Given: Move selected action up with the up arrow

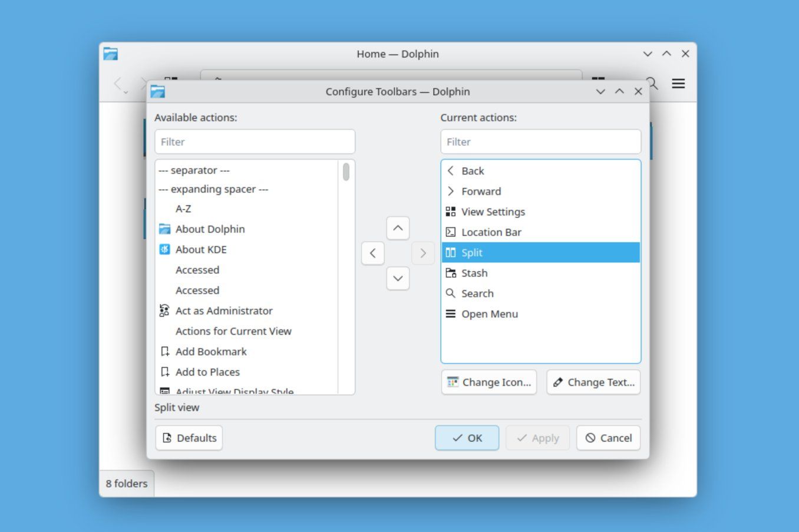Looking at the screenshot, I should point(398,228).
